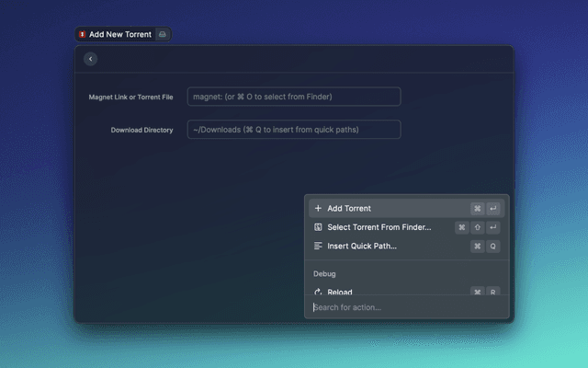Click the plus icon beside Add Torrent

coord(318,209)
